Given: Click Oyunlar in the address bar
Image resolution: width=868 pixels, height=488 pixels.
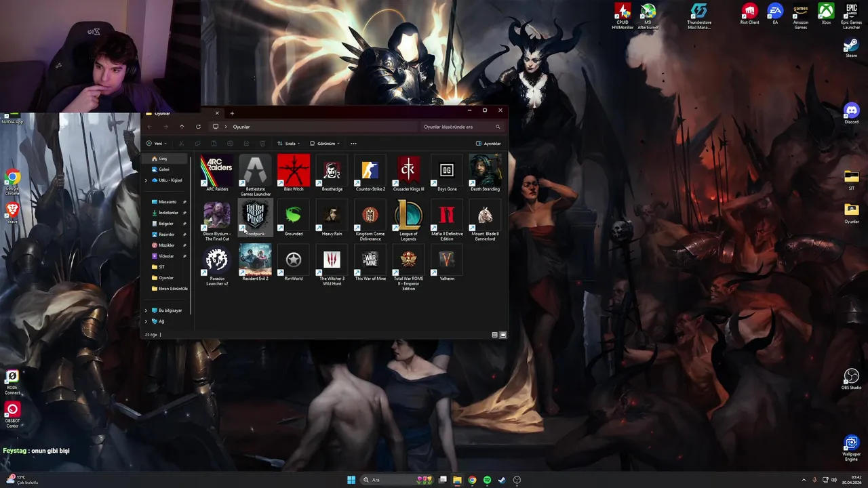Looking at the screenshot, I should coord(241,127).
